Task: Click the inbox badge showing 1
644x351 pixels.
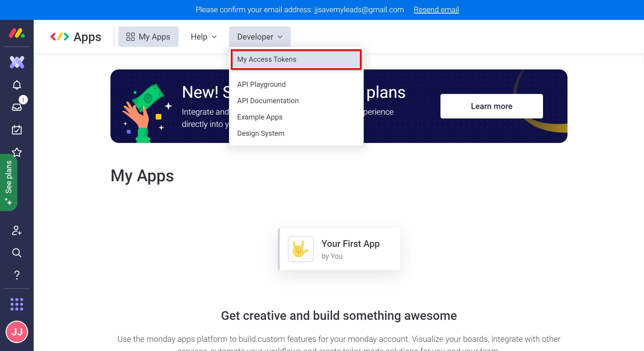Action: click(23, 100)
